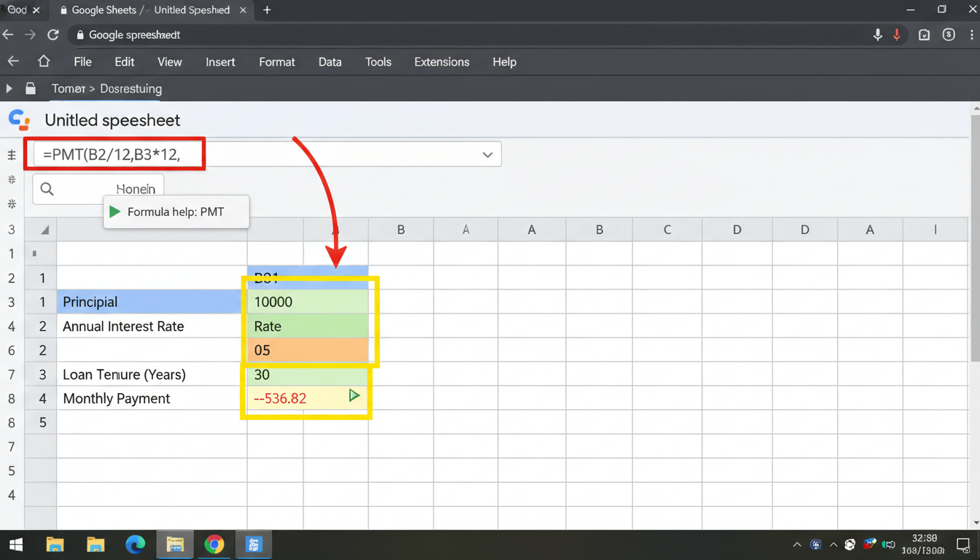Open Chrome from the taskbar

click(x=214, y=545)
